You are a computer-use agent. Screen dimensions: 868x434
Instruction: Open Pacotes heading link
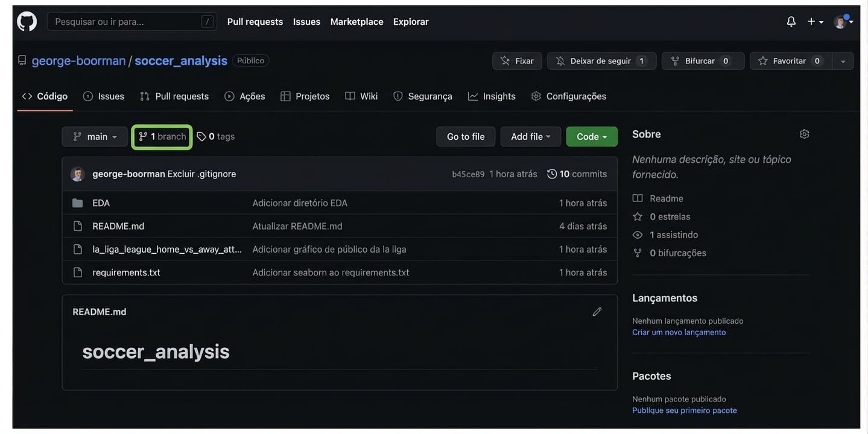point(651,376)
